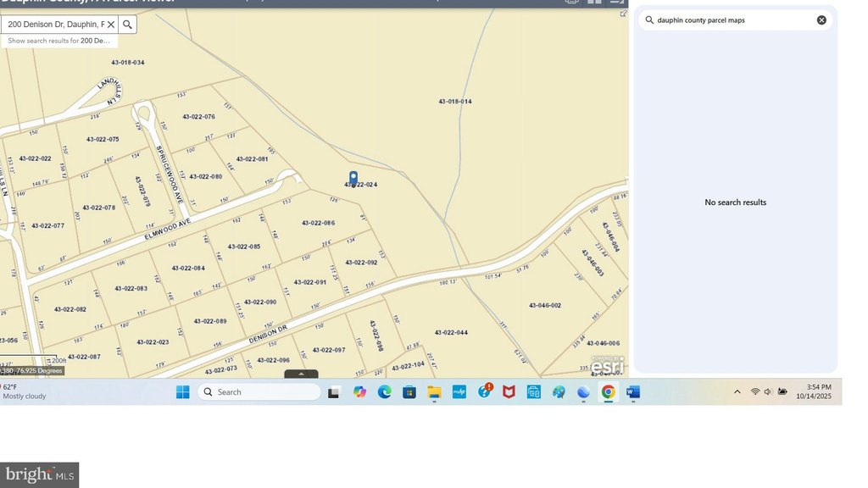Screen dimensions: 868x488
Task: Click parcel label 43-046-002
Action: [x=545, y=305]
